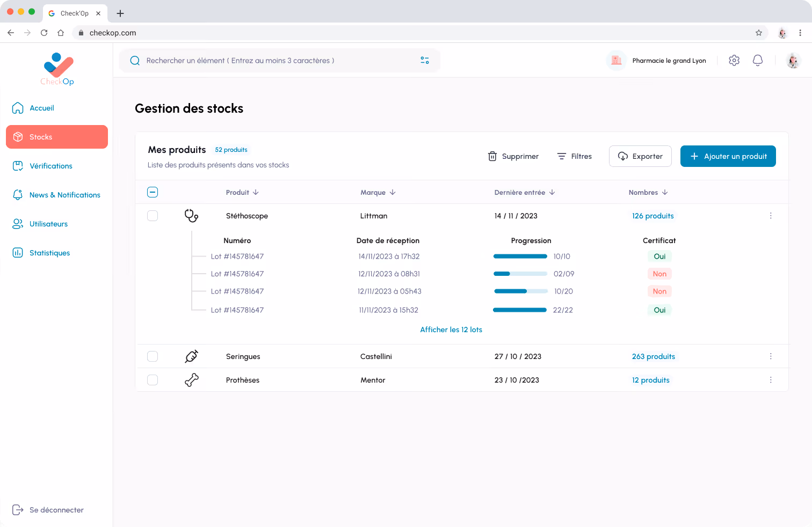Open the settings gear

[734, 60]
